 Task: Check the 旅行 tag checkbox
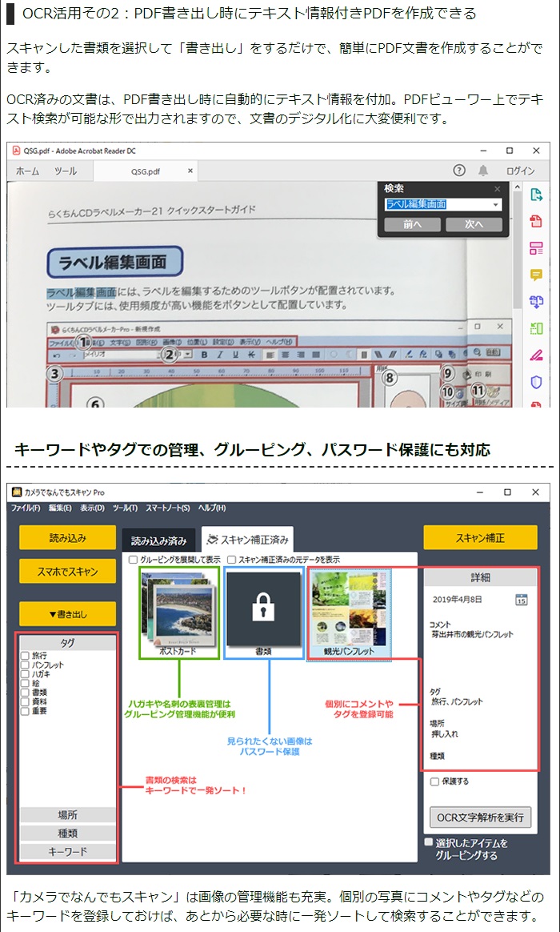pyautogui.click(x=25, y=656)
